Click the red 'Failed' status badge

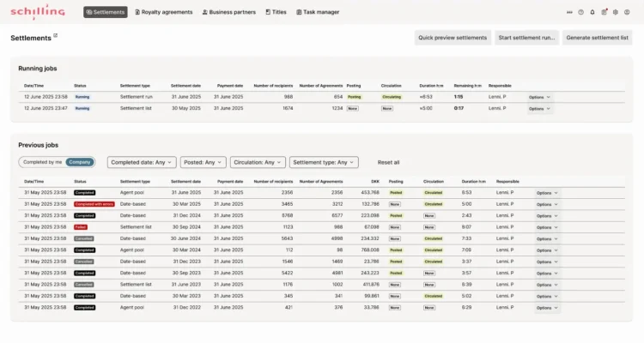coord(81,227)
